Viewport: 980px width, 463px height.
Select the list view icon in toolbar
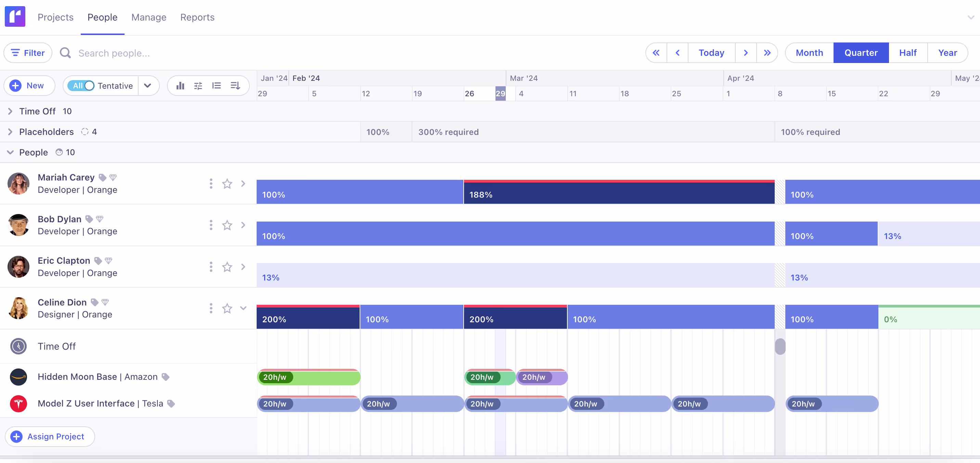(x=217, y=85)
